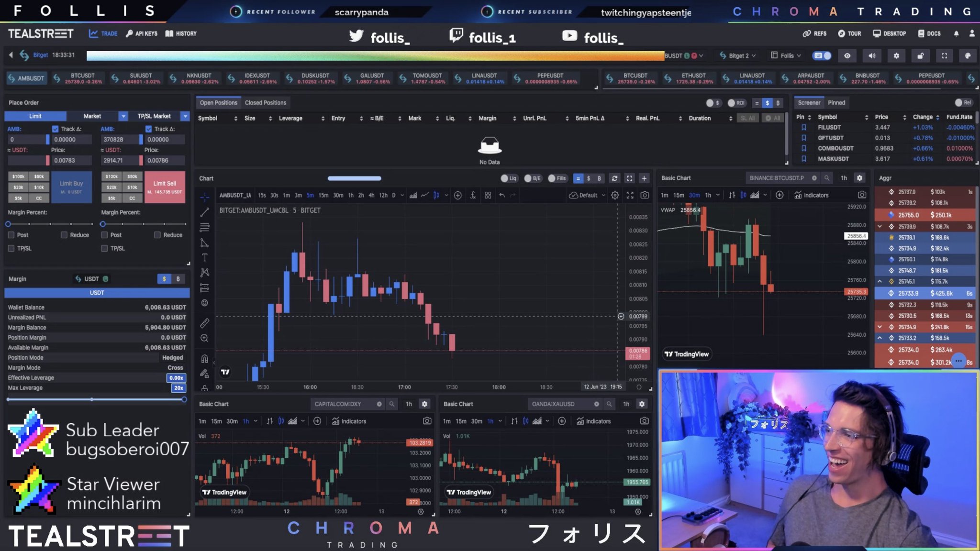Open the DOCS menu item
Viewport: 980px width, 551px height.
(x=929, y=33)
